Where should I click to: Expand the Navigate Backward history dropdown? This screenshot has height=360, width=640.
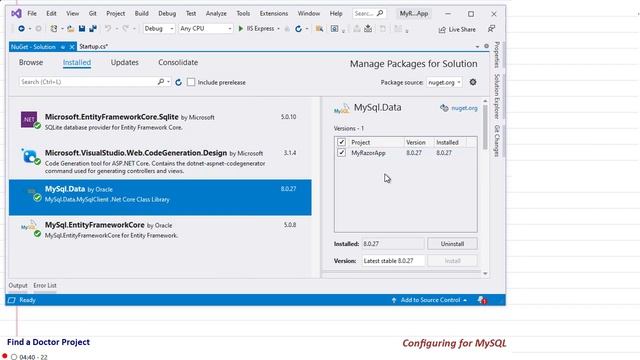[29, 29]
